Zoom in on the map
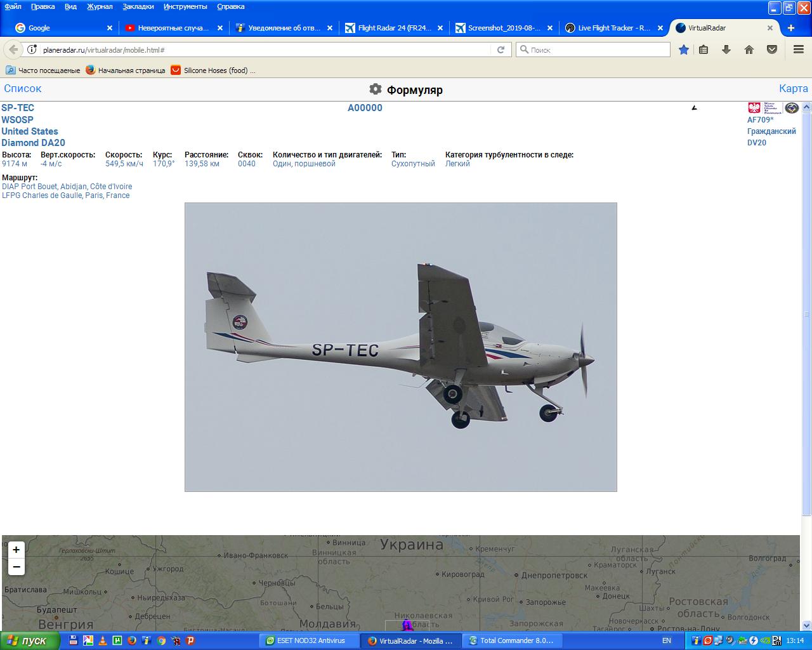Screen dimensions: 812x650 (x=16, y=550)
